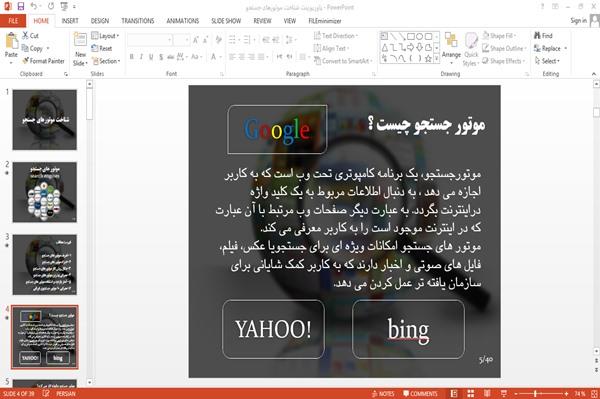Image resolution: width=600 pixels, height=399 pixels.
Task: Open the Select dropdown in Editing
Action: [x=547, y=61]
